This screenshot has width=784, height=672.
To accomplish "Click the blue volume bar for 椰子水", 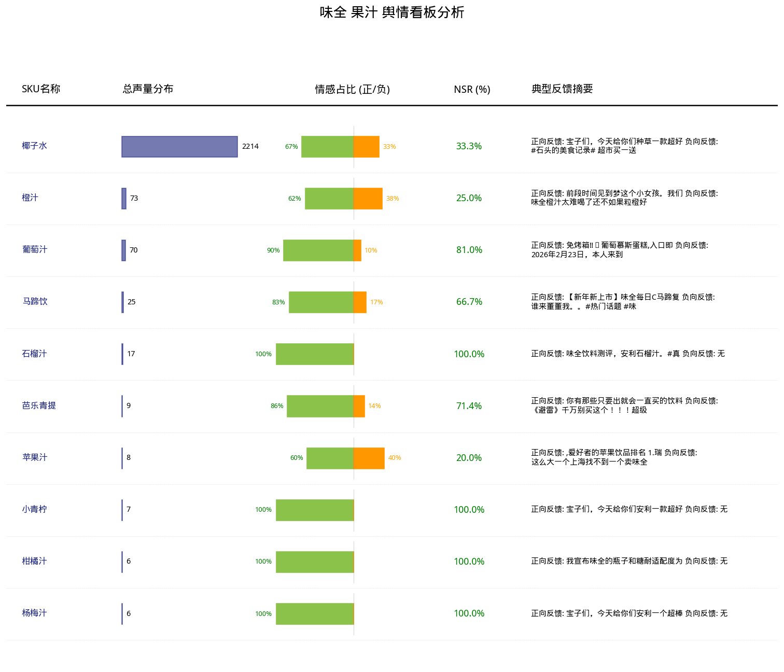I will click(179, 147).
